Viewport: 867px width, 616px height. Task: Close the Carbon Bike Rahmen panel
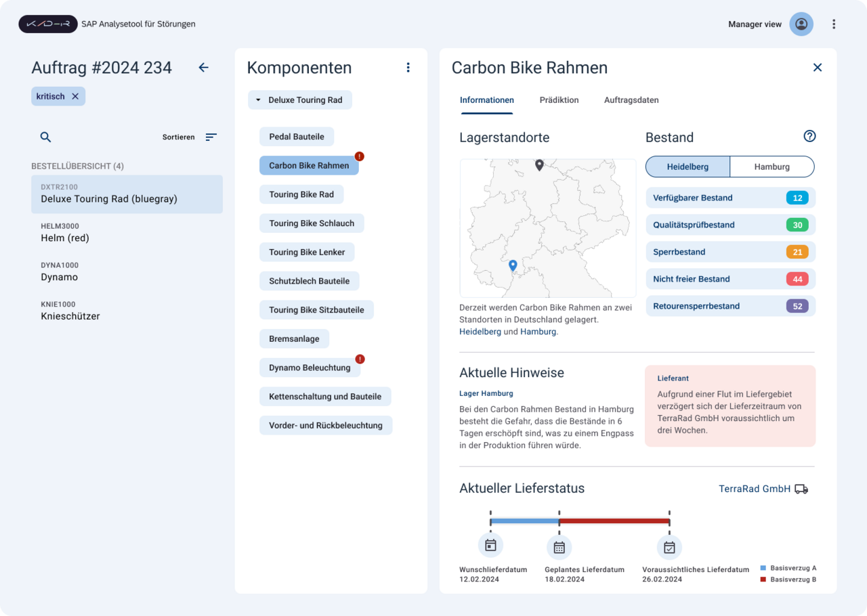818,68
